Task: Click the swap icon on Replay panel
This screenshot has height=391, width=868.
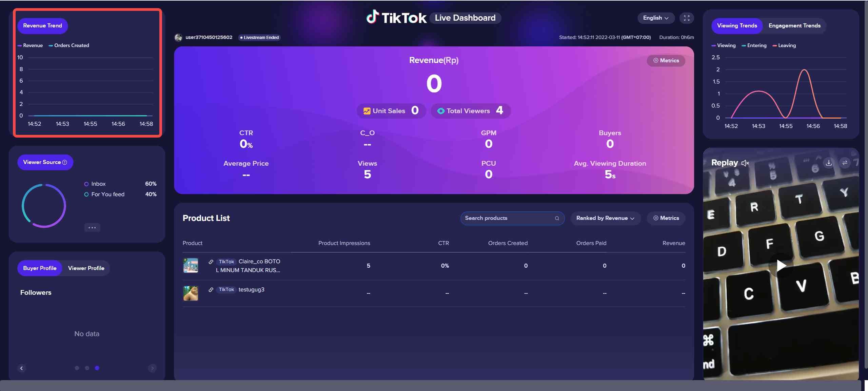Action: click(x=845, y=163)
